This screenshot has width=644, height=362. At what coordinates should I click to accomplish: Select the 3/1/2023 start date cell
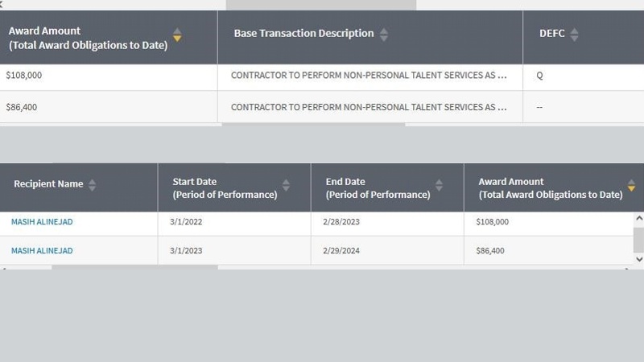pos(234,250)
